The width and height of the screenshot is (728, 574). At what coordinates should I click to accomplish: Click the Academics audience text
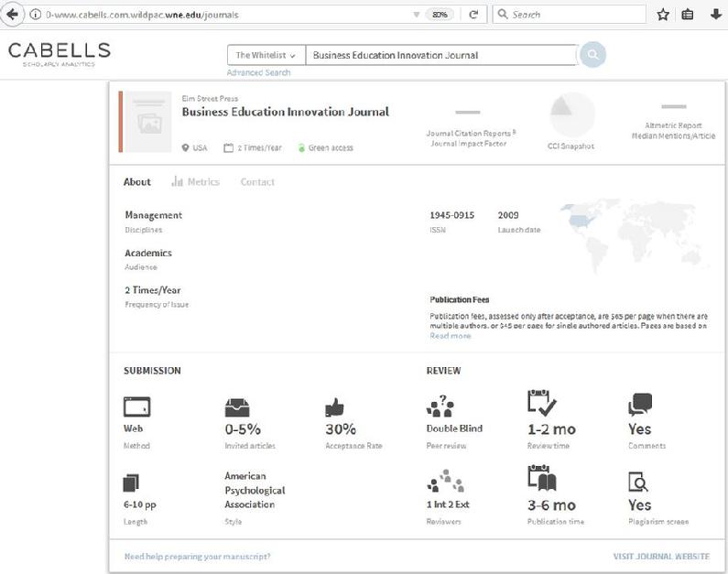pos(148,253)
